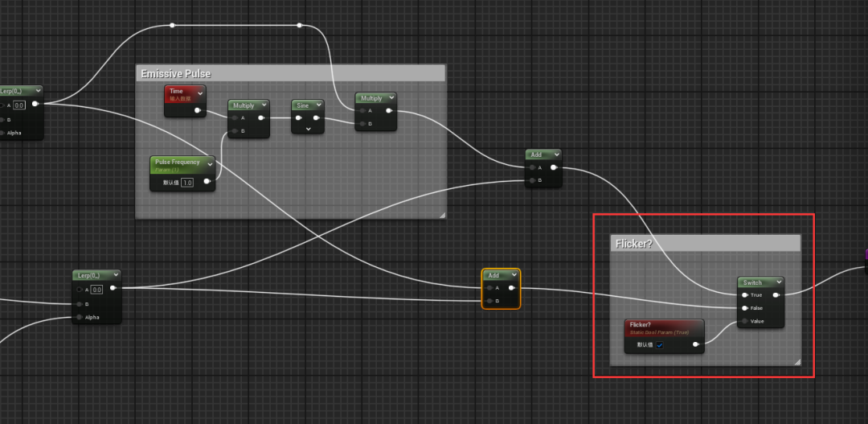The image size is (868, 424).
Task: Select the second reroute node on top wire
Action: click(x=299, y=25)
